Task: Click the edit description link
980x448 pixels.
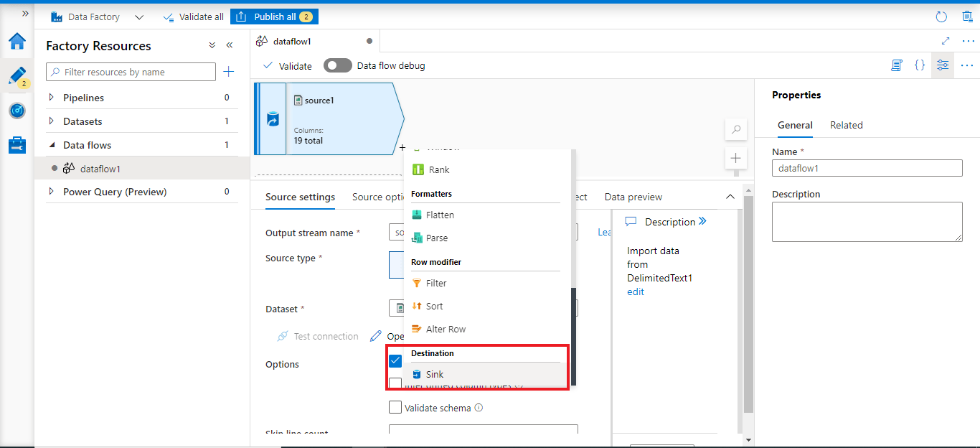Action: click(x=636, y=291)
